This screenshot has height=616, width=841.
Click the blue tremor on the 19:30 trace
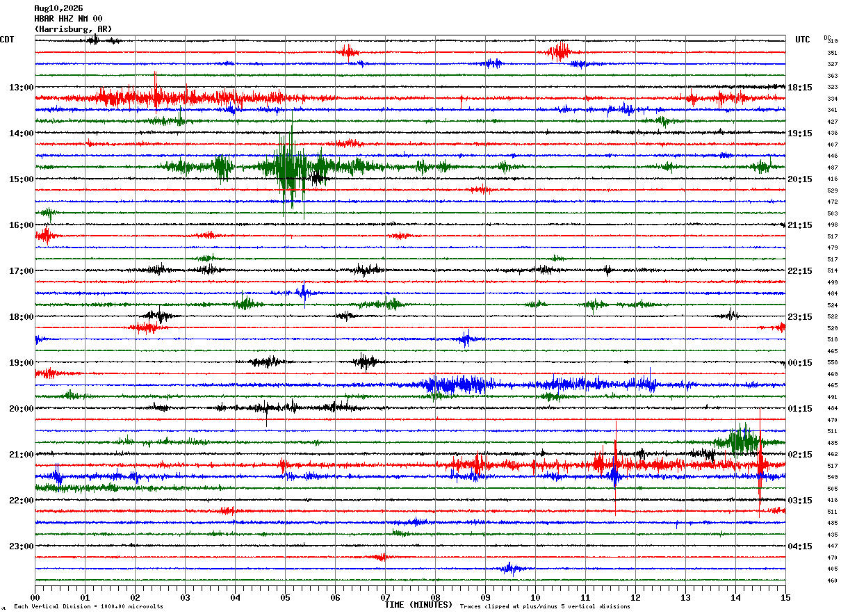[459, 384]
